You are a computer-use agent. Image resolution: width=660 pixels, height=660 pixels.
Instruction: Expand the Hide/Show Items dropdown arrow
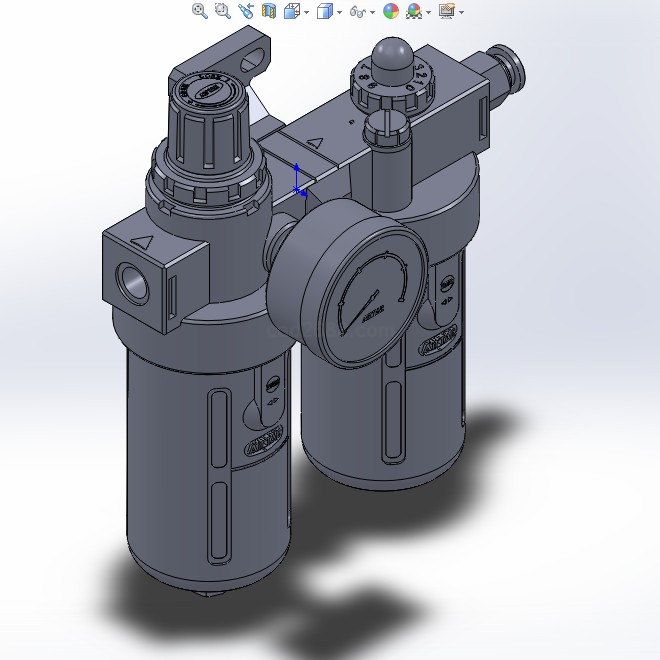pyautogui.click(x=372, y=12)
